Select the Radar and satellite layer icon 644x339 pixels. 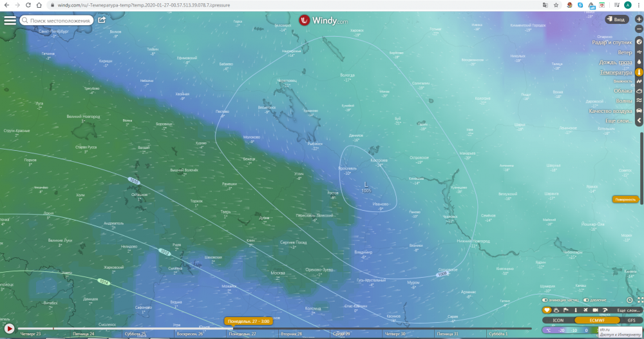[x=639, y=43]
